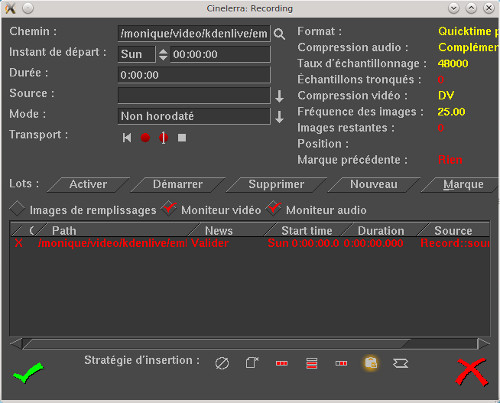Click batch start time 'Sun 0:00:00.0'
Viewport: 500px width, 403px height.
coord(303,243)
